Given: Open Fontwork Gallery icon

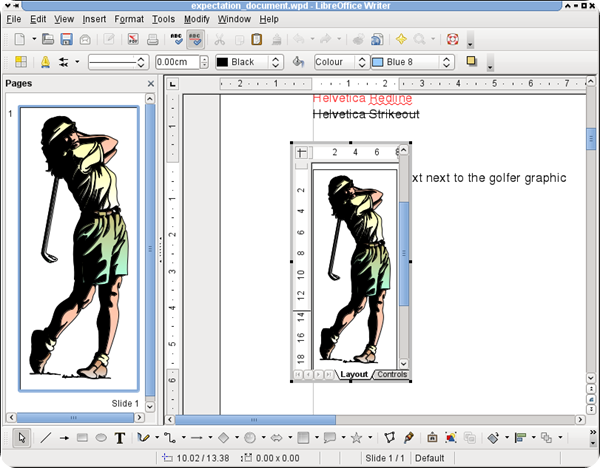Looking at the screenshot, I should tap(432, 437).
